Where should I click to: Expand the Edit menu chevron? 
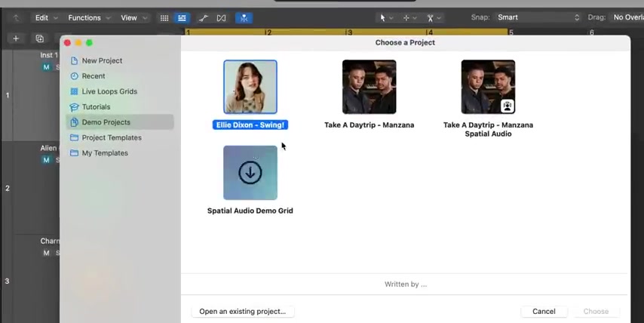tap(56, 18)
